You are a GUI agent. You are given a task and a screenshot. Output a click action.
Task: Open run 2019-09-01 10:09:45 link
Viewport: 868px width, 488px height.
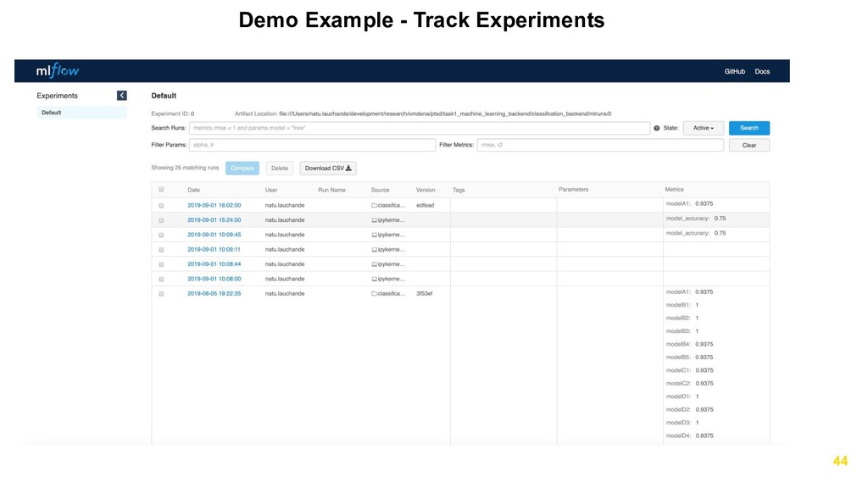click(214, 236)
